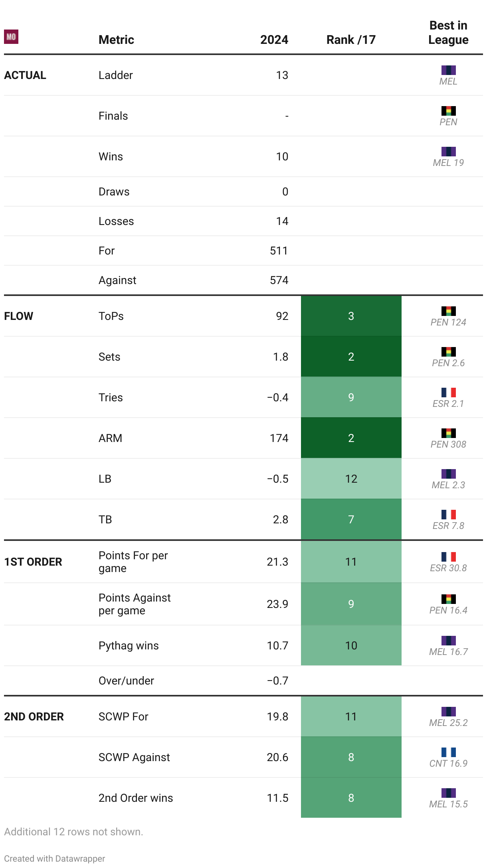Click the LB rank 12 light green cell
The width and height of the screenshot is (487, 868).
pos(351,479)
